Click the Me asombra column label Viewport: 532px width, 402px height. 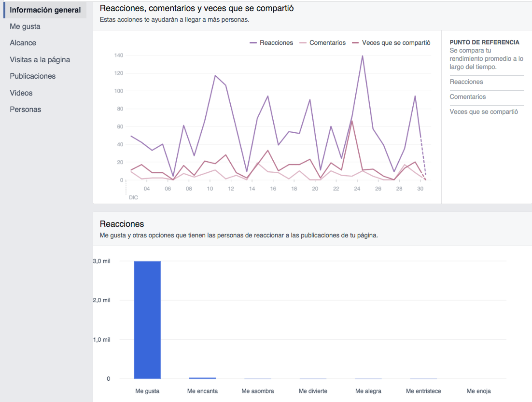[x=258, y=391]
